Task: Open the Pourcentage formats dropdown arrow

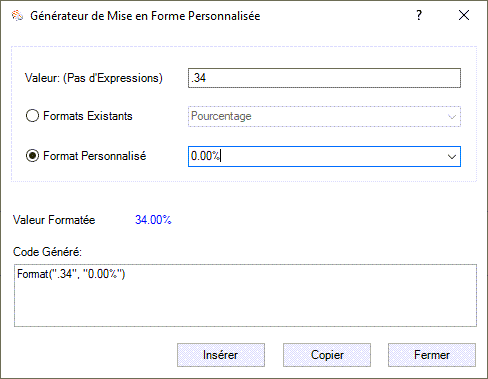Action: [x=452, y=117]
